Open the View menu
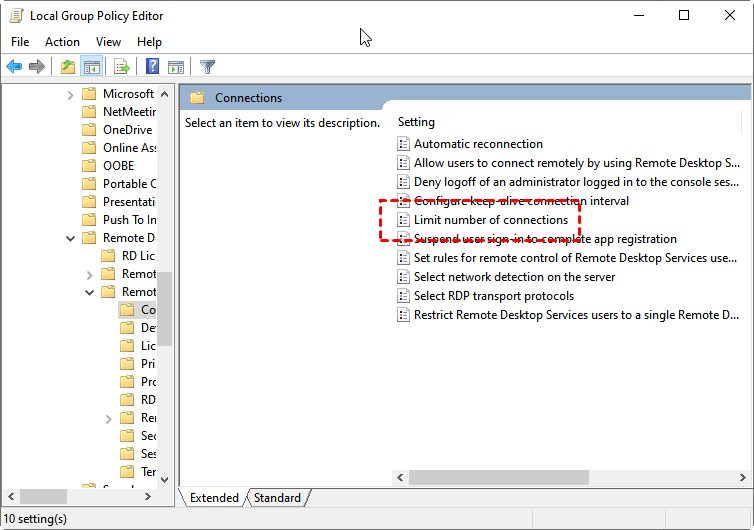 [x=108, y=42]
